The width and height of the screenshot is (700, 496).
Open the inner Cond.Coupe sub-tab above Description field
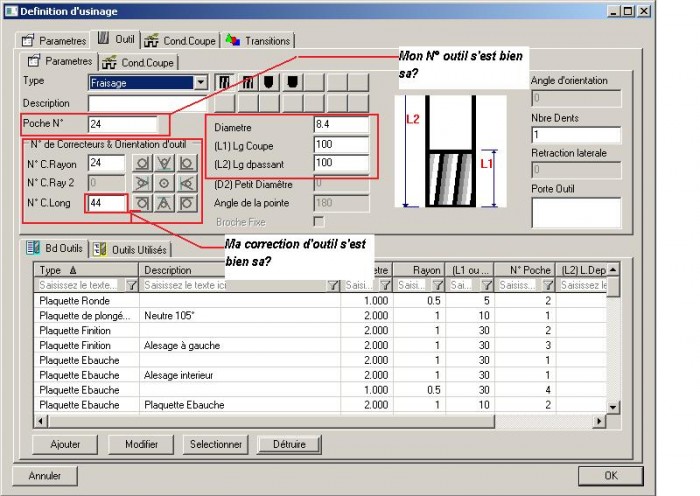point(138,63)
